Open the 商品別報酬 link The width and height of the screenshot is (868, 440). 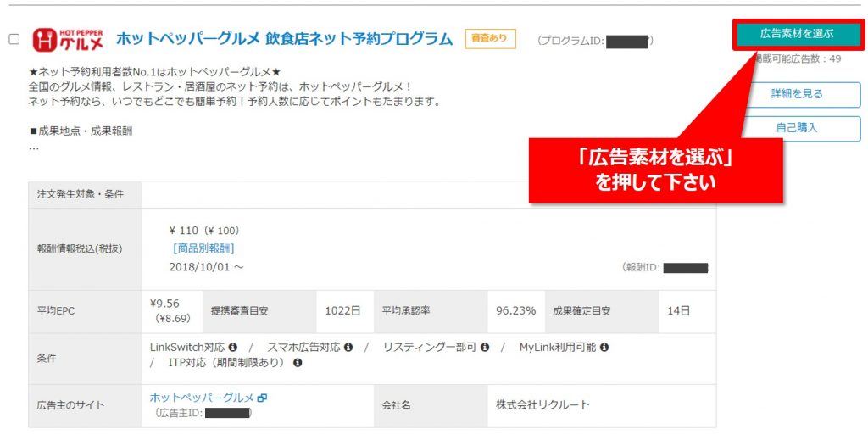point(203,248)
